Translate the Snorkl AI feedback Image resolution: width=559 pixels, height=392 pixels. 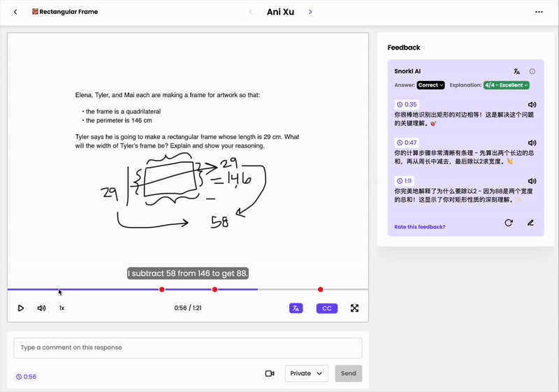coord(516,71)
